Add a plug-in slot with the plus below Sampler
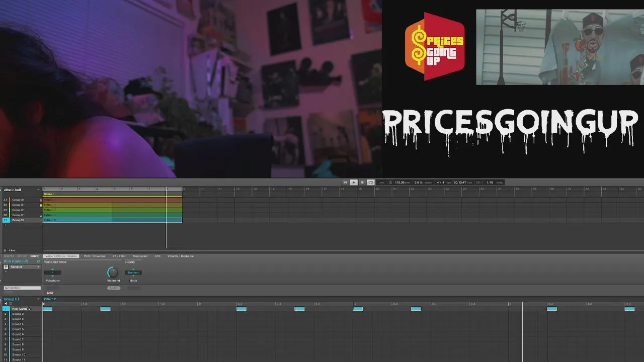 [x=6, y=272]
